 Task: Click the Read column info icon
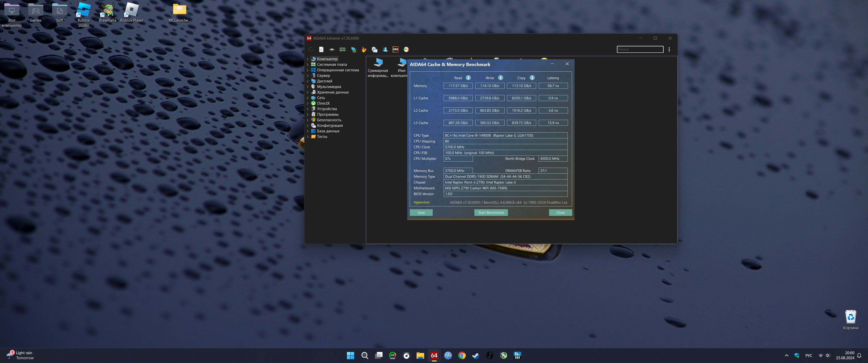point(468,78)
